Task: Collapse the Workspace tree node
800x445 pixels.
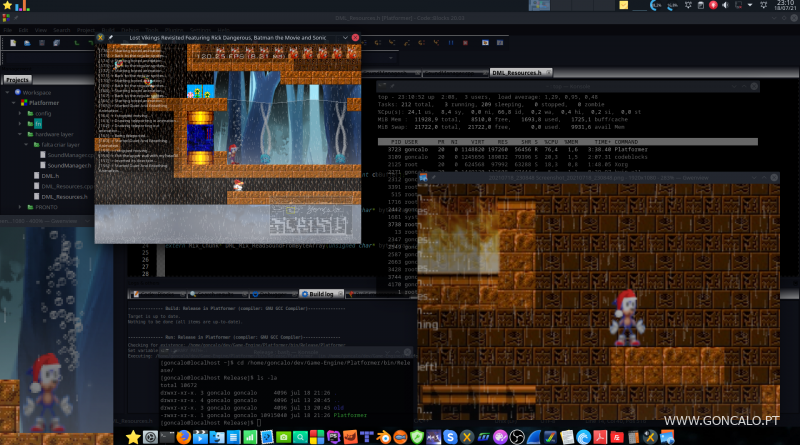Action: click(x=6, y=91)
